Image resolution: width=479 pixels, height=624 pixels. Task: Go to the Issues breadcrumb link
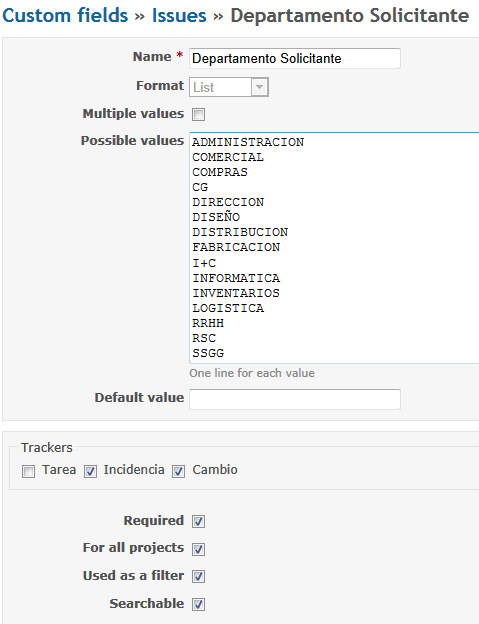179,16
